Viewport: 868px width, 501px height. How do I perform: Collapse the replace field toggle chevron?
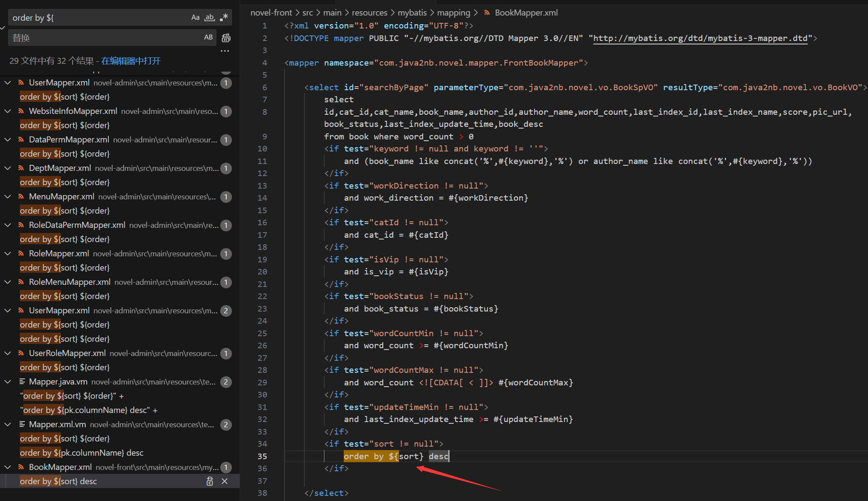(x=3, y=28)
